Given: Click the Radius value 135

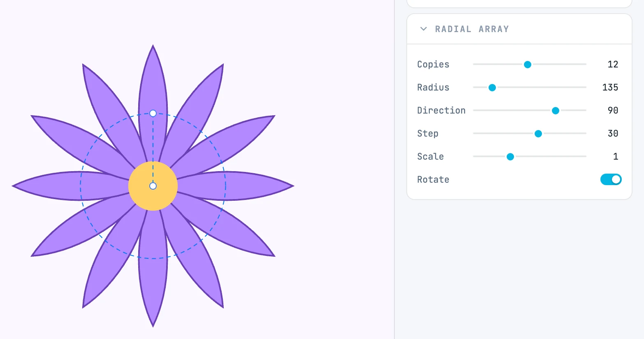Looking at the screenshot, I should (610, 87).
